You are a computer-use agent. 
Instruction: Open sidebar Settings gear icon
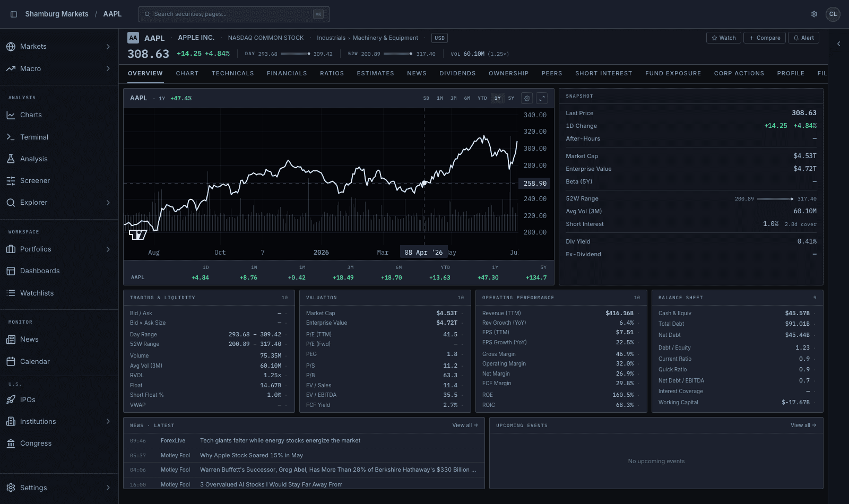click(x=11, y=488)
